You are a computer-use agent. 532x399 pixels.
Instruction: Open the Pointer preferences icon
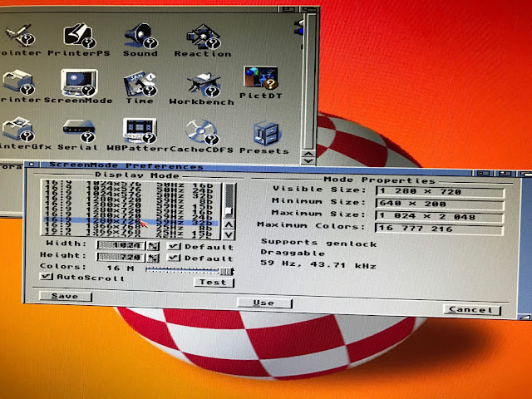click(x=20, y=35)
